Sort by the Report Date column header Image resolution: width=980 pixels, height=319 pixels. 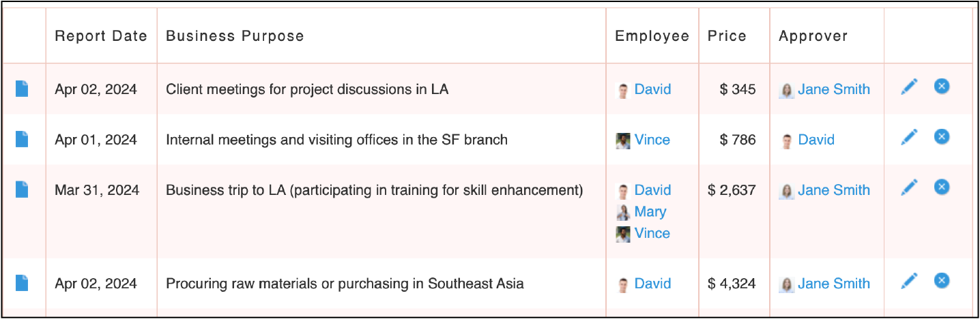pos(101,36)
